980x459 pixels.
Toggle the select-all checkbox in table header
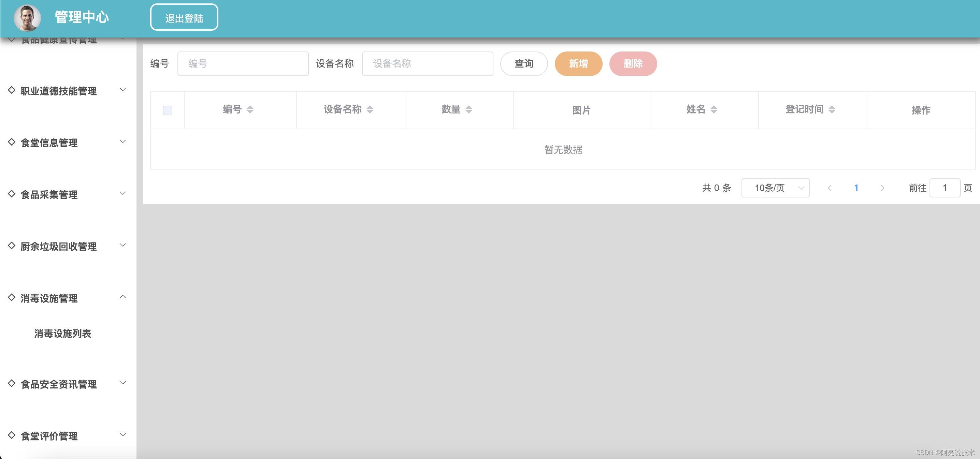[168, 110]
